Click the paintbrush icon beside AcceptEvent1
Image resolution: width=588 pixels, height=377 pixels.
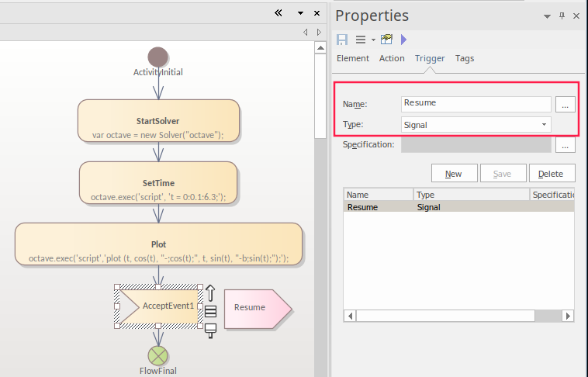point(209,330)
